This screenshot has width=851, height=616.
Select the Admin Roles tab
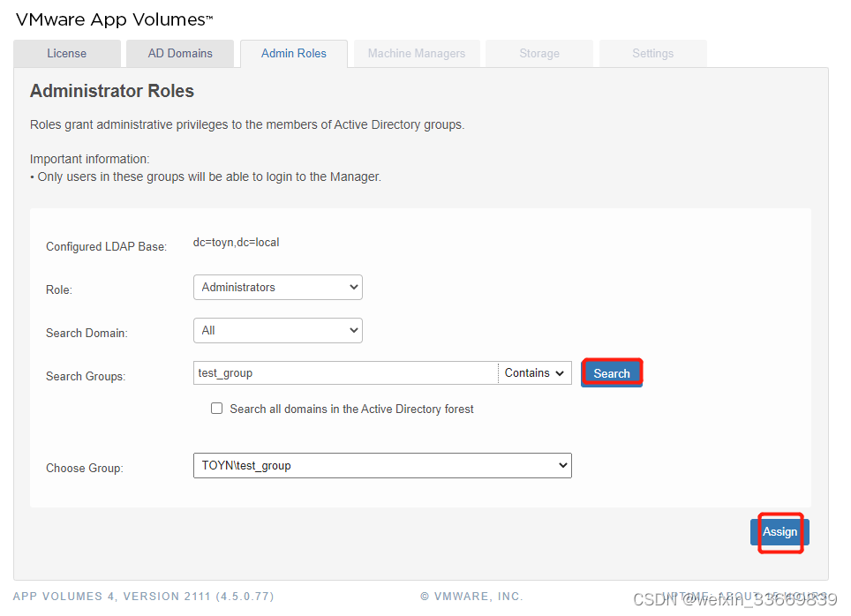(x=294, y=54)
